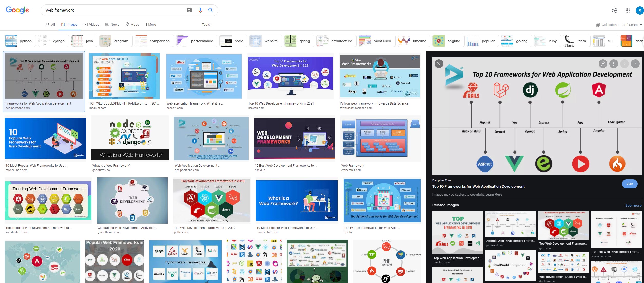Click the blue magnifier search icon
The height and width of the screenshot is (283, 644).
210,10
